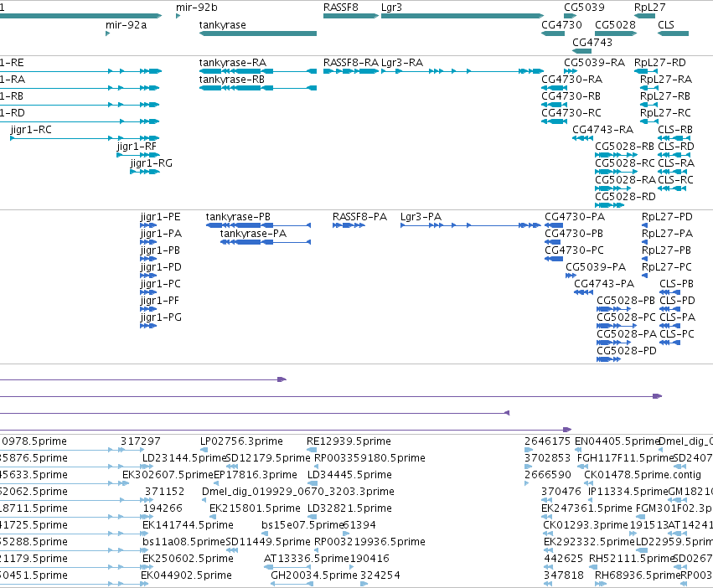Click the 317297 feature
The height and width of the screenshot is (588, 713).
pyautogui.click(x=132, y=450)
